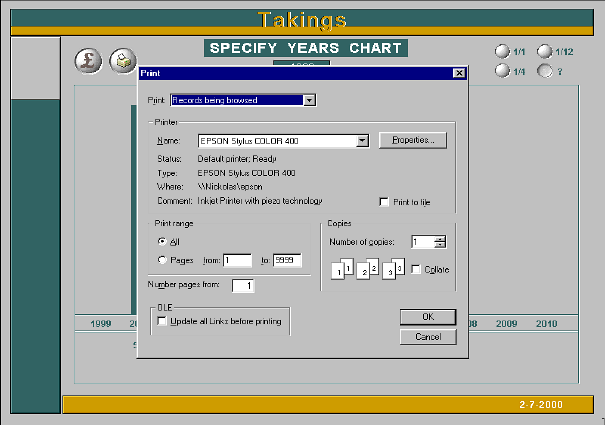The height and width of the screenshot is (425, 605).
Task: Select the Pages print range radio
Action: [162, 260]
